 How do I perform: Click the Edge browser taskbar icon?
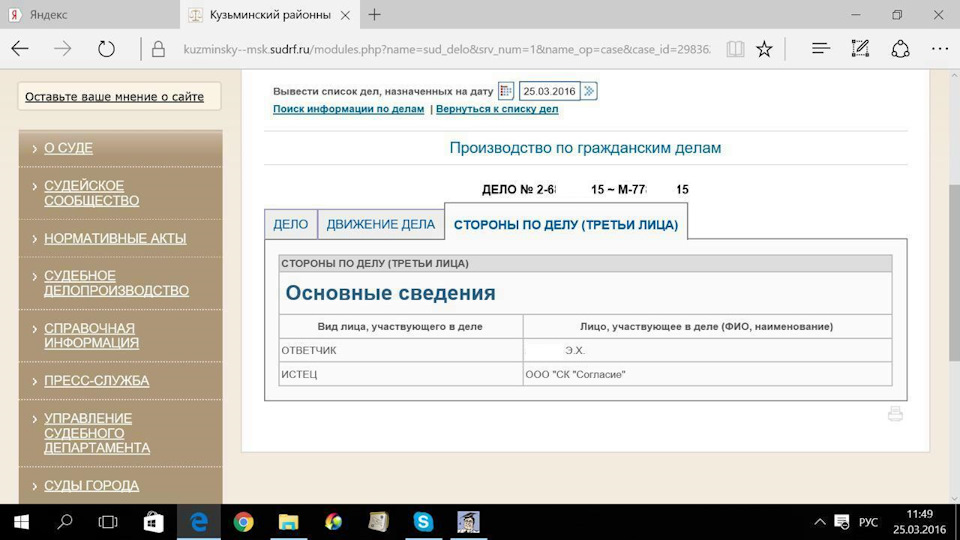point(198,522)
